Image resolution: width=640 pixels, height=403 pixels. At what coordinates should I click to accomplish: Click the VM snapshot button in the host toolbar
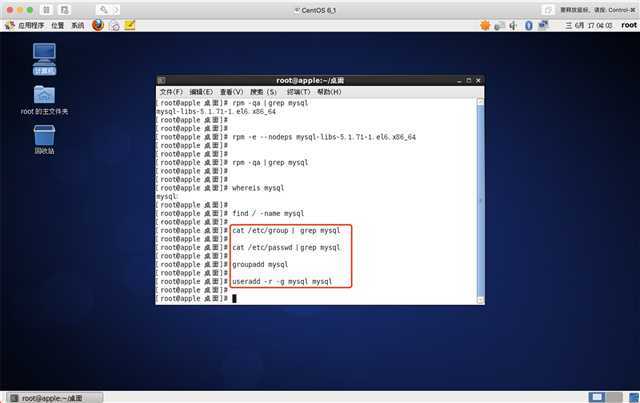pos(64,10)
